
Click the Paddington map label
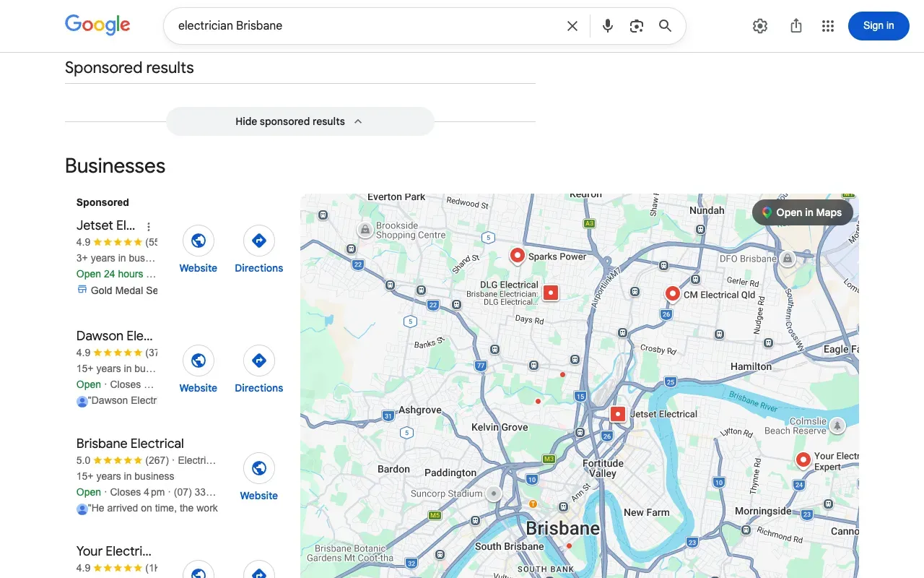coord(450,473)
